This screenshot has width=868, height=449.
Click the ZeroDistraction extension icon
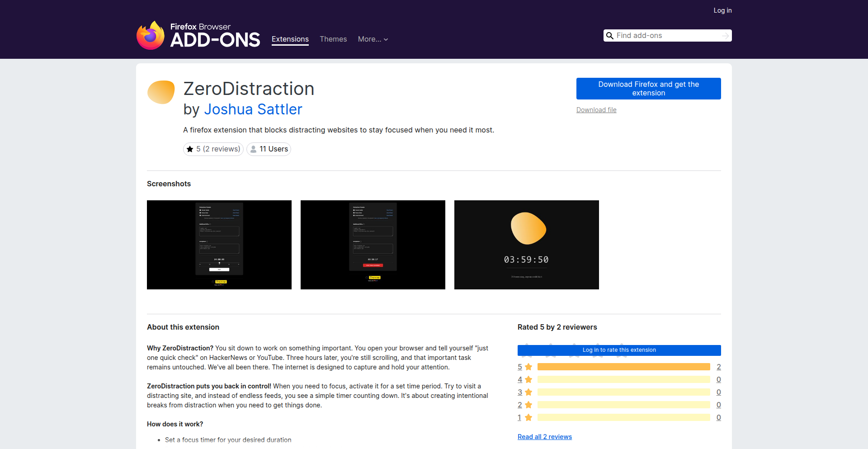pyautogui.click(x=161, y=92)
